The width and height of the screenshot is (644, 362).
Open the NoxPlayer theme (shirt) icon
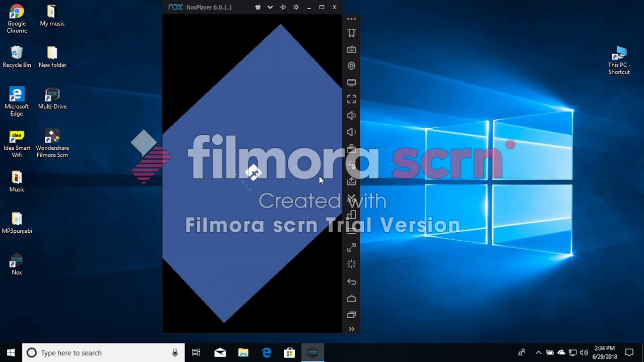pyautogui.click(x=258, y=8)
